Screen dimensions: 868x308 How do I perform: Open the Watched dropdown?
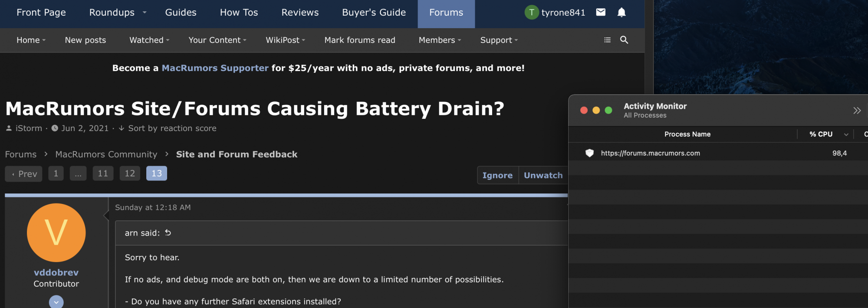click(x=149, y=40)
